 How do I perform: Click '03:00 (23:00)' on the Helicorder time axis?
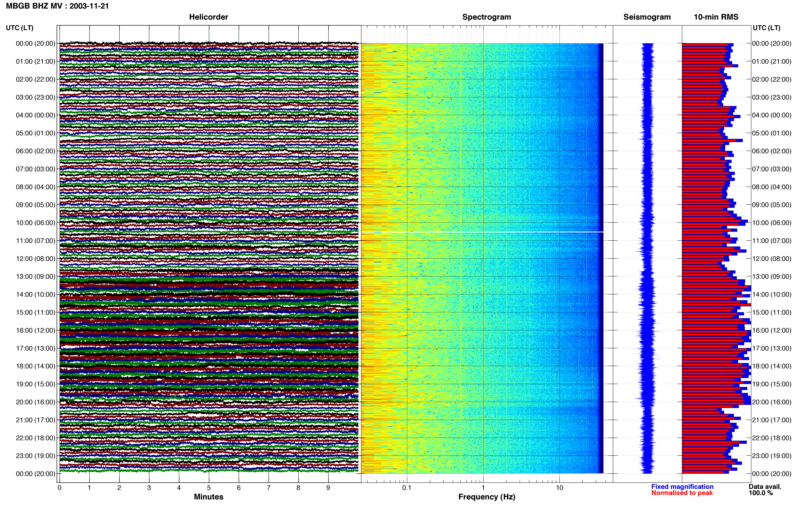tap(36, 97)
